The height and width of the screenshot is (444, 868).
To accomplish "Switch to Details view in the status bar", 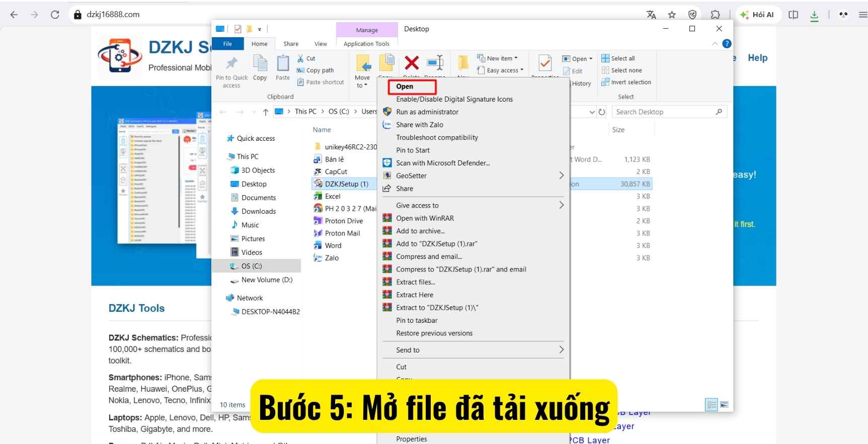I will click(x=712, y=405).
